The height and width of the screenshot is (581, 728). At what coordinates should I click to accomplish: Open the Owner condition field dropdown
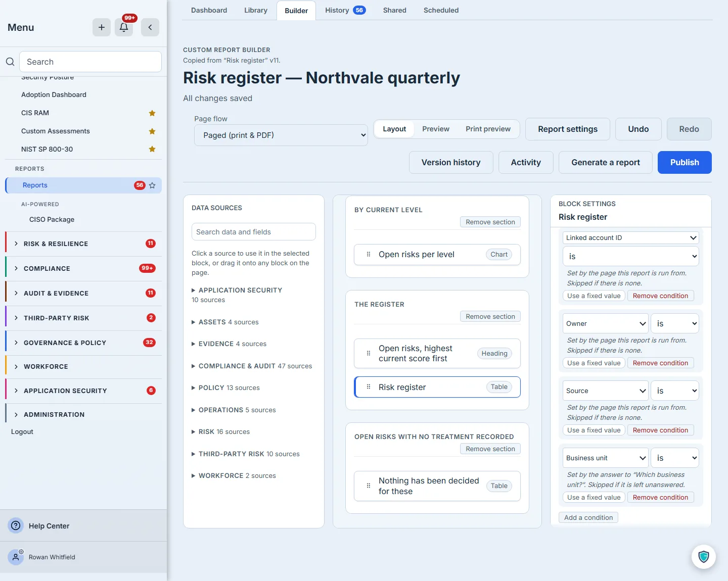606,324
